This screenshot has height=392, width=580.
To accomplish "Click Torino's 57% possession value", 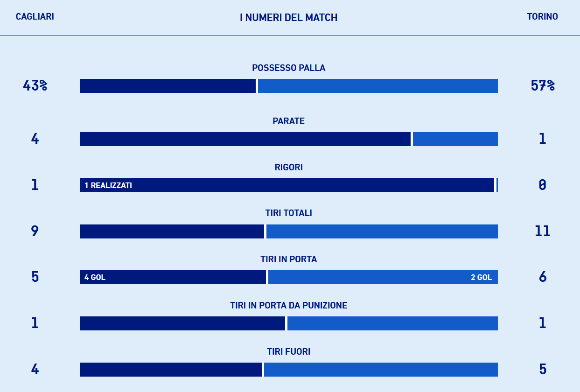I will point(542,86).
